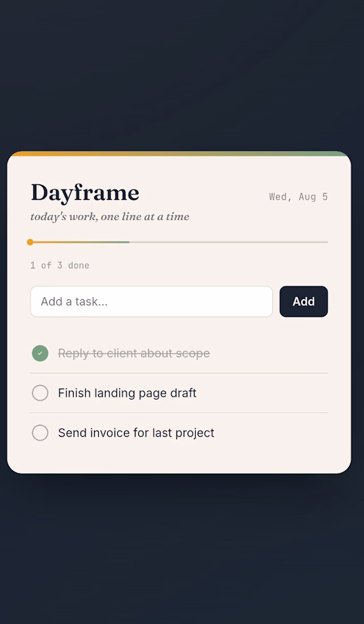
Task: Click the struck-through "Reply to client about scope" text
Action: [134, 353]
